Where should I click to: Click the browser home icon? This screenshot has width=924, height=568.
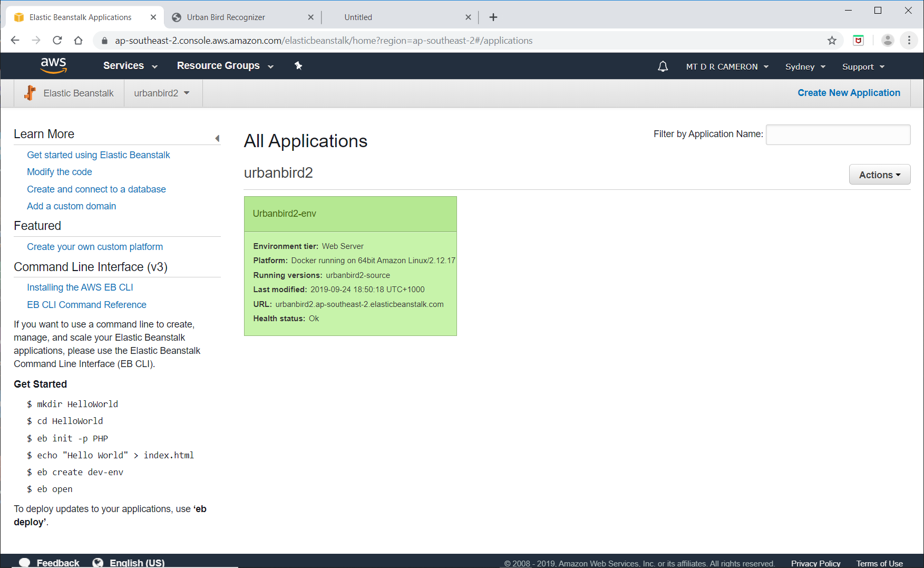tap(78, 40)
